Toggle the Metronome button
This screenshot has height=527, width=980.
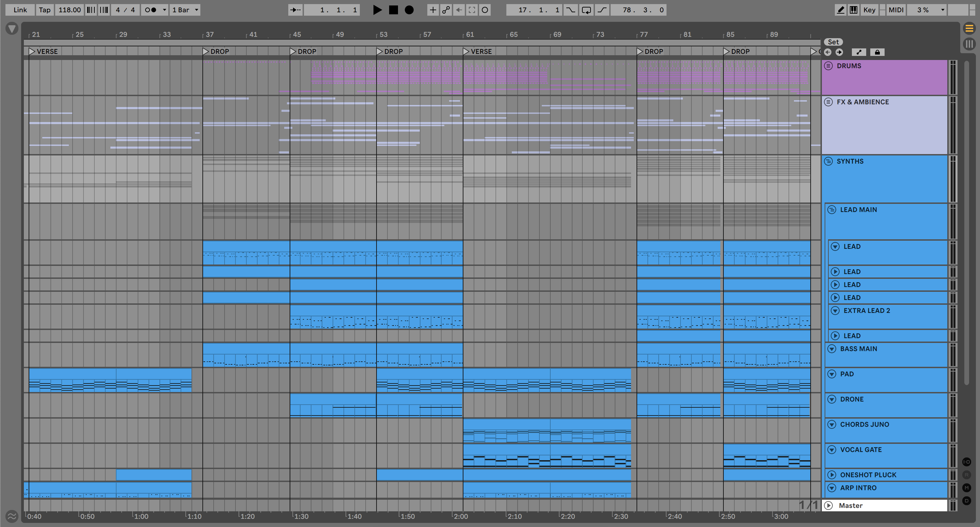pos(151,10)
